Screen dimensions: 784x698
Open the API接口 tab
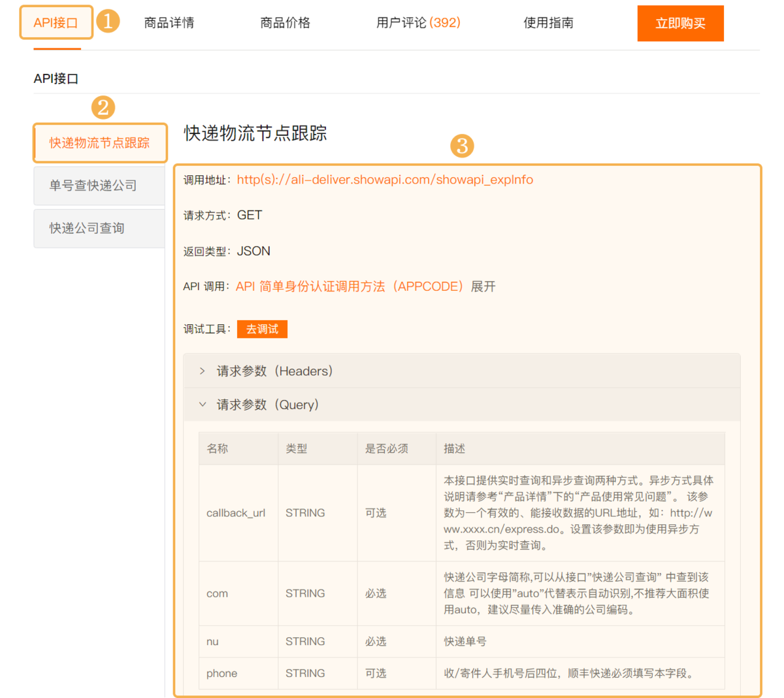(56, 23)
